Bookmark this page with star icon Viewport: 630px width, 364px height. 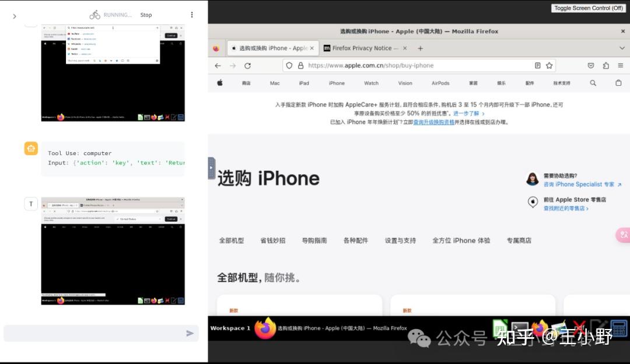[549, 65]
